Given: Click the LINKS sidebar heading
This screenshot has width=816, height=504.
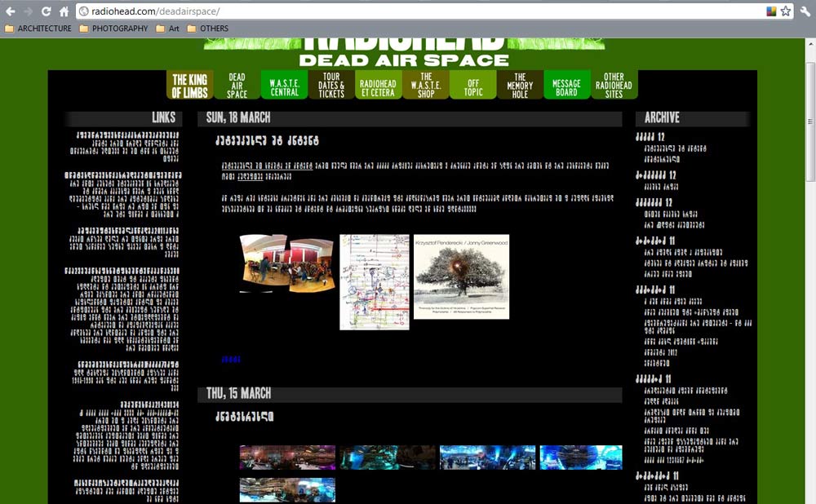Looking at the screenshot, I should tap(163, 117).
